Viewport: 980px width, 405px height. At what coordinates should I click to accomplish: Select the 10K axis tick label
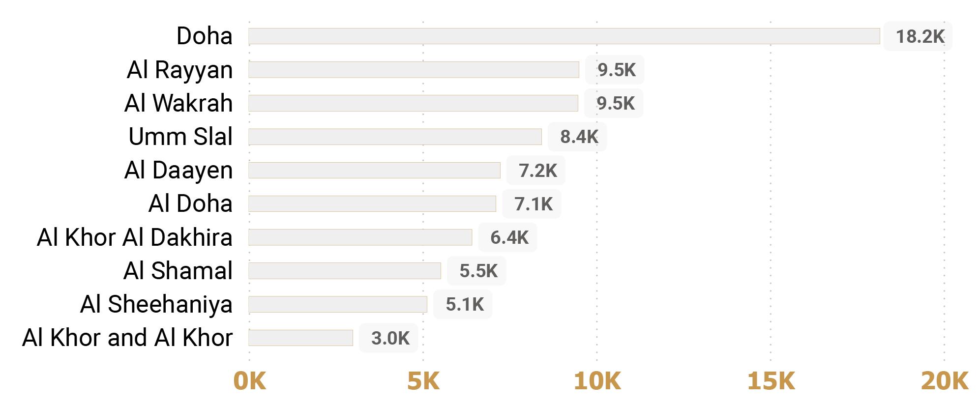[597, 381]
